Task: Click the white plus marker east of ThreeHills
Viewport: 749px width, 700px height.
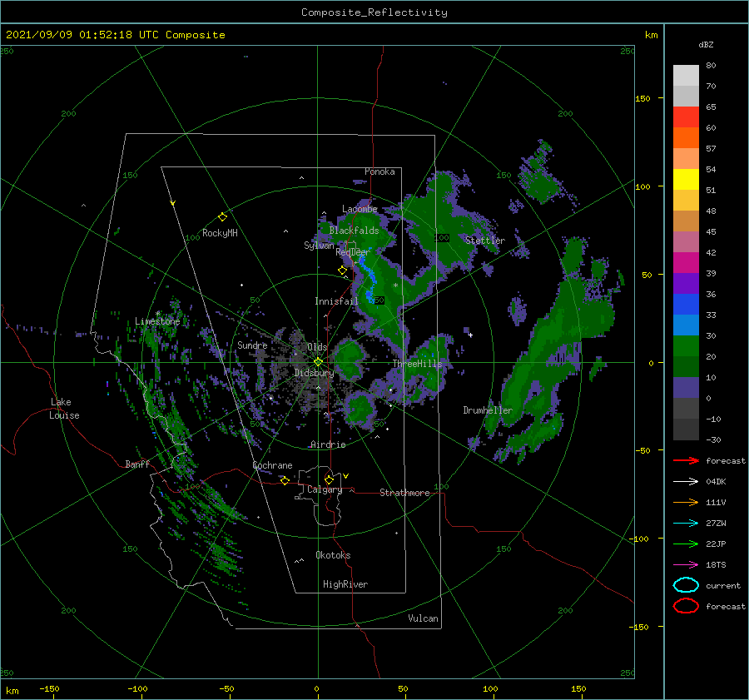Action: tap(470, 335)
